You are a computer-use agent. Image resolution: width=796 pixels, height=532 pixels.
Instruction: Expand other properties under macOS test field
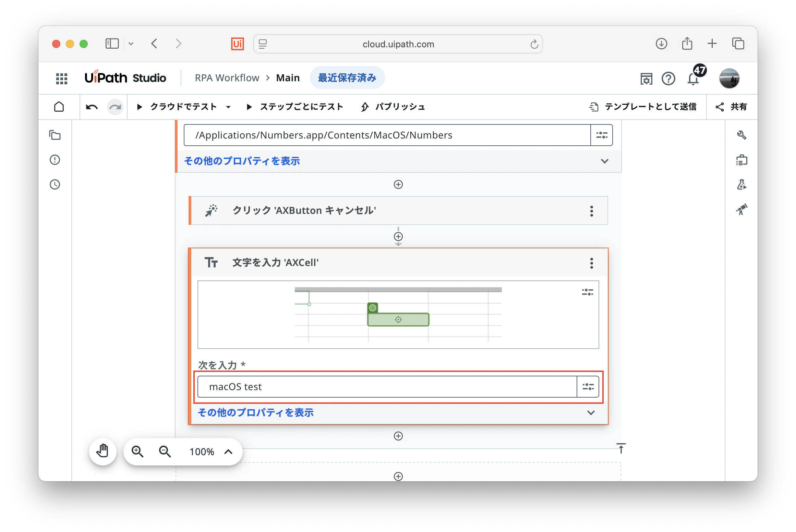point(591,413)
